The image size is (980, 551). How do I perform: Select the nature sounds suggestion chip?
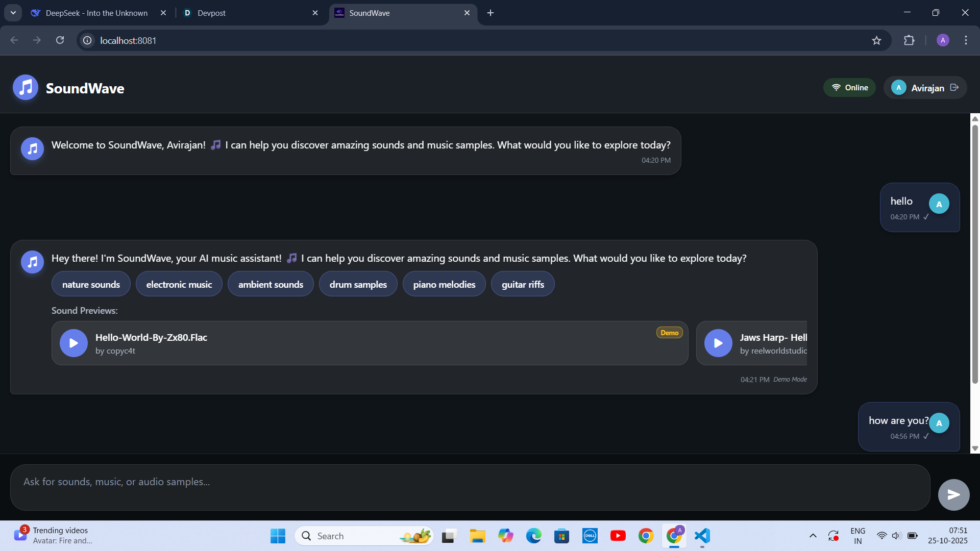coord(91,284)
